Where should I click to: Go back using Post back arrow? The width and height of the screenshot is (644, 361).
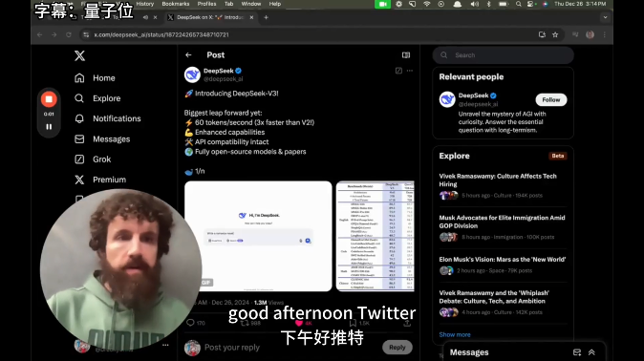click(188, 55)
